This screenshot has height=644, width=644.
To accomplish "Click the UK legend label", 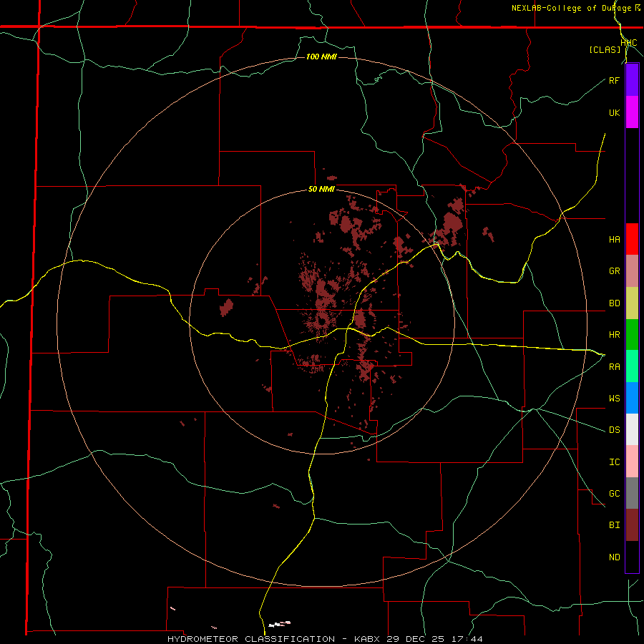I will 615,112.
